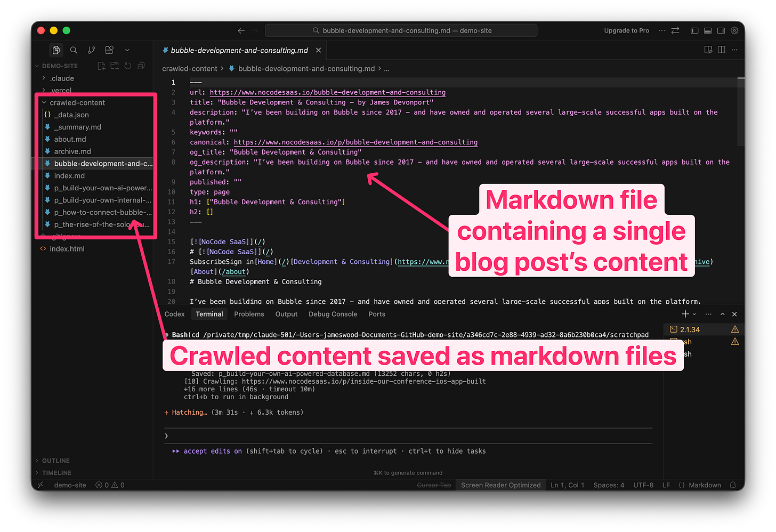The width and height of the screenshot is (776, 532).
Task: Create a new terminal with plus icon
Action: point(685,314)
